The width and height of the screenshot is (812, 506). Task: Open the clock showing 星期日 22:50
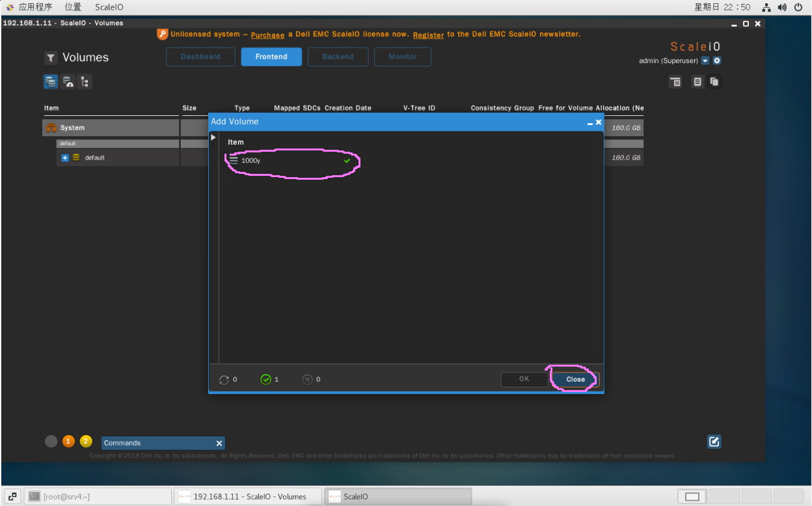coord(722,7)
